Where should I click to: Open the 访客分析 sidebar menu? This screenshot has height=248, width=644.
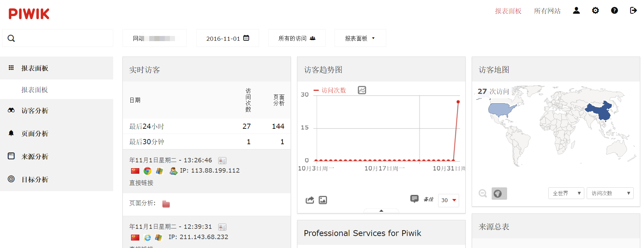(35, 111)
